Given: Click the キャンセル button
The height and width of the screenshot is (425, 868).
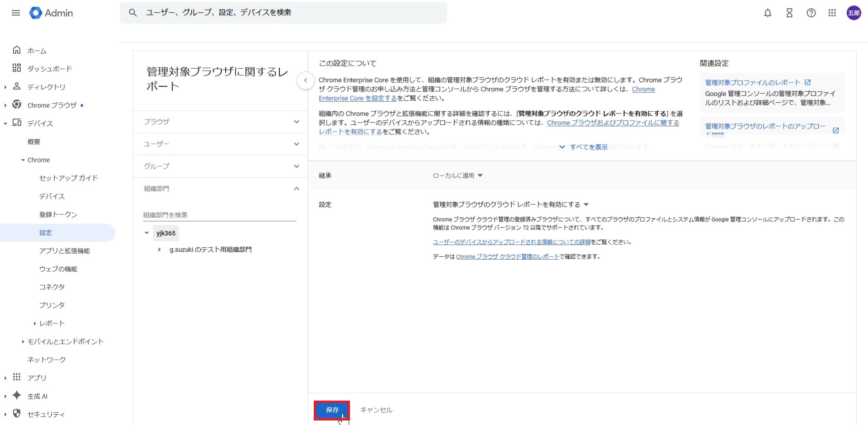Looking at the screenshot, I should [x=376, y=410].
